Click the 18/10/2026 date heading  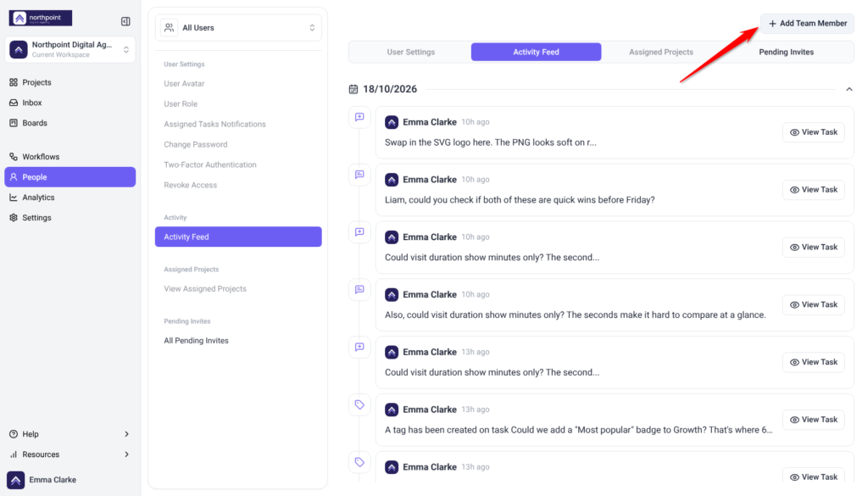[x=390, y=89]
